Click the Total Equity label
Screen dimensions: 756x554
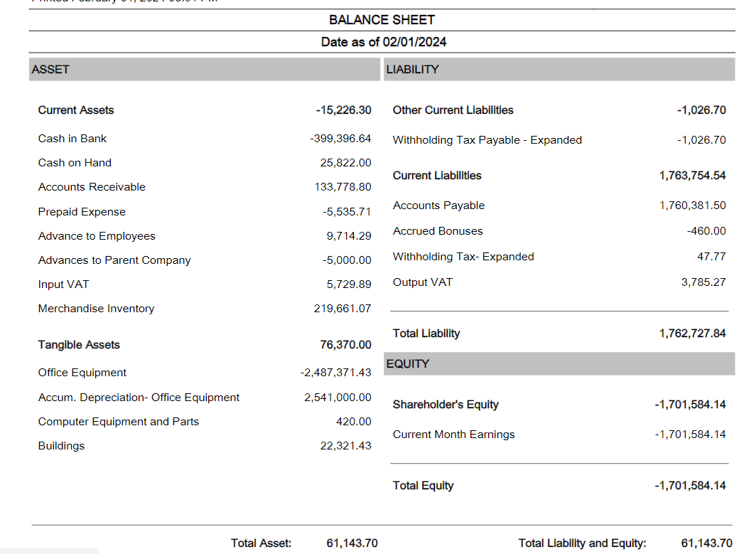(x=423, y=486)
